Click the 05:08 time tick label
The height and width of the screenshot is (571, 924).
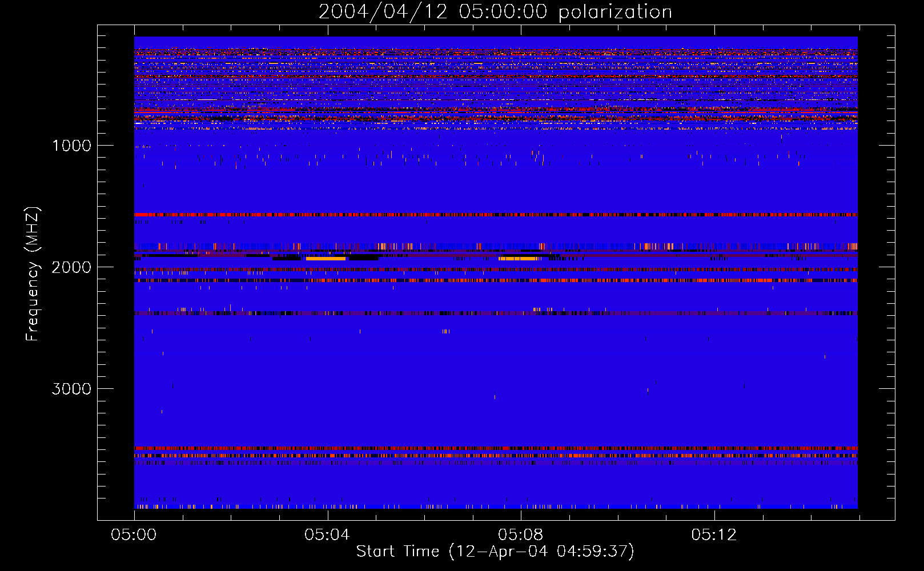coord(520,535)
